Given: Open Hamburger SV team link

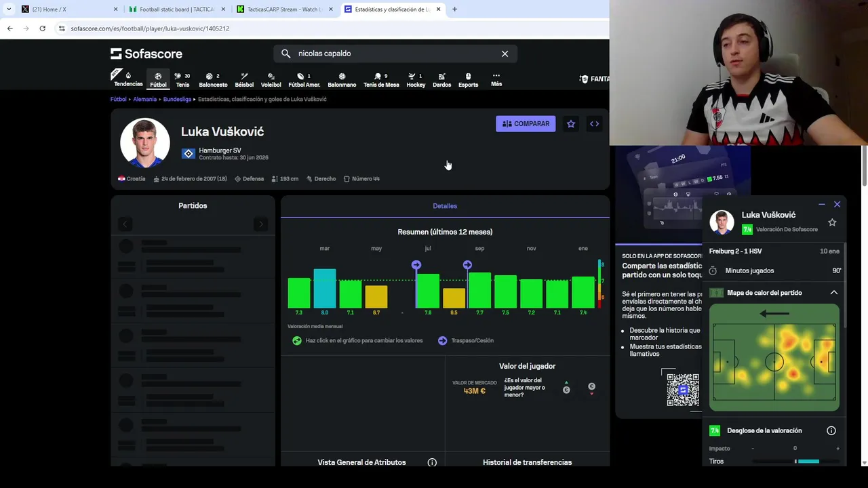Looking at the screenshot, I should [x=220, y=150].
